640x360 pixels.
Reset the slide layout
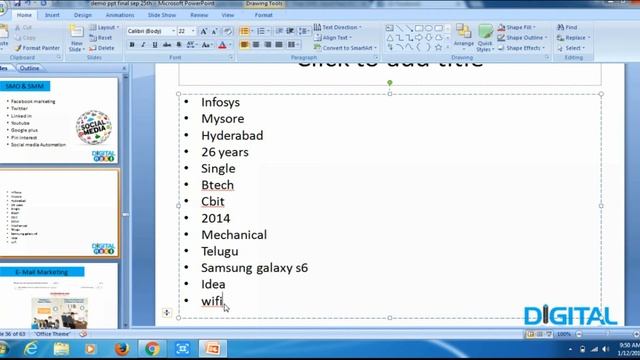tap(101, 38)
